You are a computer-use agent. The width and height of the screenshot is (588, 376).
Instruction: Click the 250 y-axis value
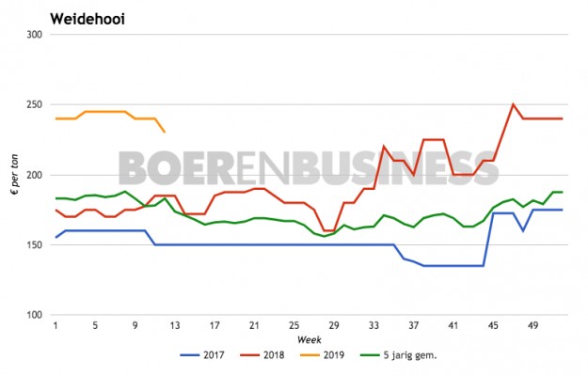pyautogui.click(x=35, y=105)
